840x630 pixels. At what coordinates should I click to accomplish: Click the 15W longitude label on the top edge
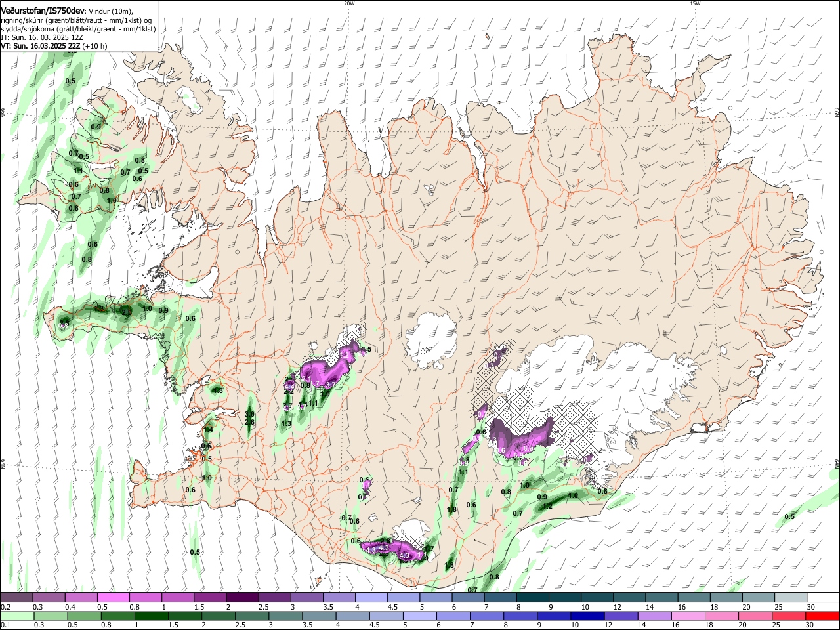coord(695,3)
